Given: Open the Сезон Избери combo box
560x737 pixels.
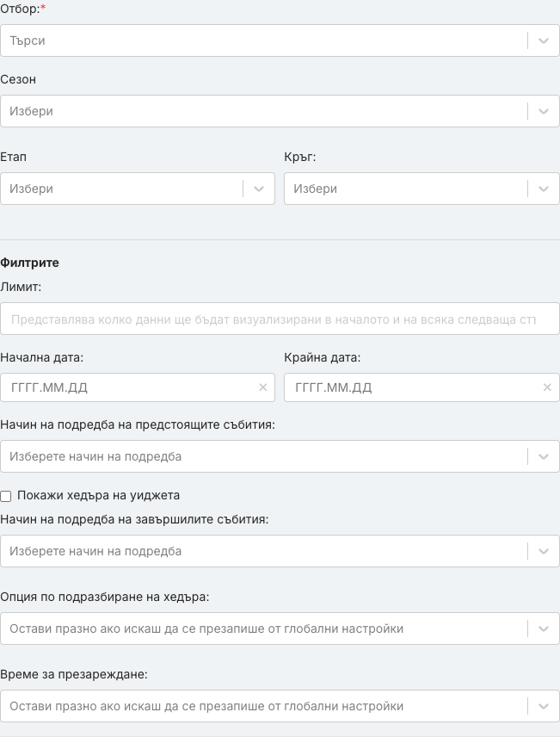Looking at the screenshot, I should [280, 111].
